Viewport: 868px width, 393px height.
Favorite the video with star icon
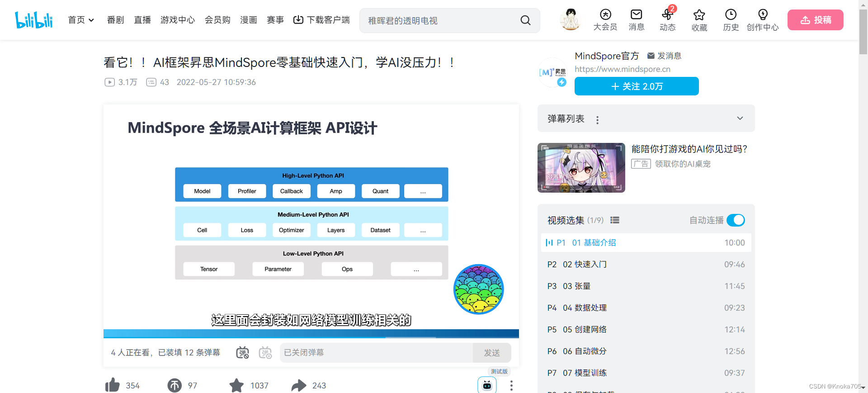click(x=236, y=385)
